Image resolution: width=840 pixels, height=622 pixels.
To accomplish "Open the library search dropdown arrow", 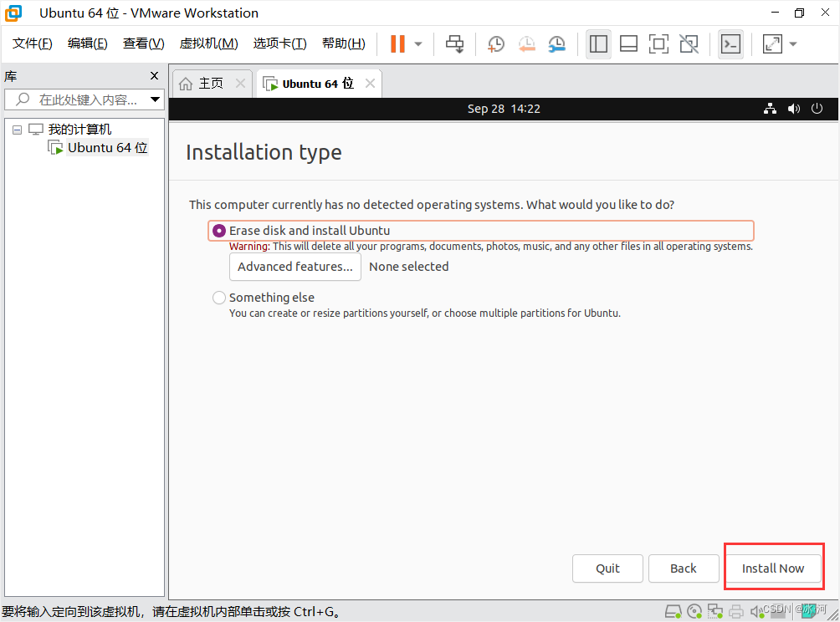I will click(x=155, y=99).
